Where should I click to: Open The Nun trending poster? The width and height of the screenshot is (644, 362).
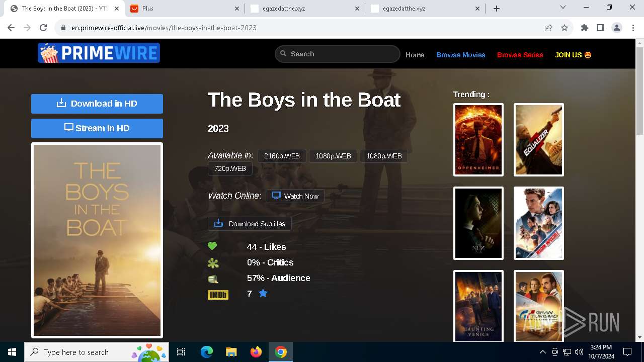(478, 223)
